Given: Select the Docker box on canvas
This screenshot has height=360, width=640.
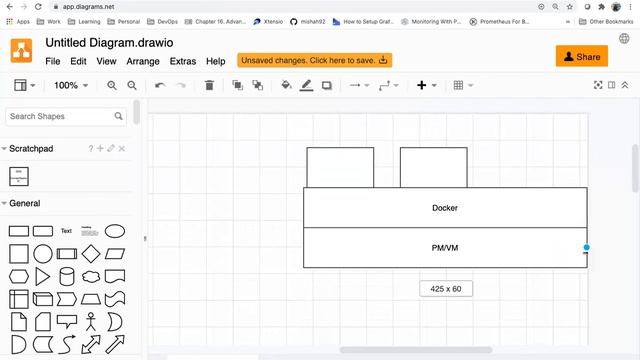Looking at the screenshot, I should (445, 208).
